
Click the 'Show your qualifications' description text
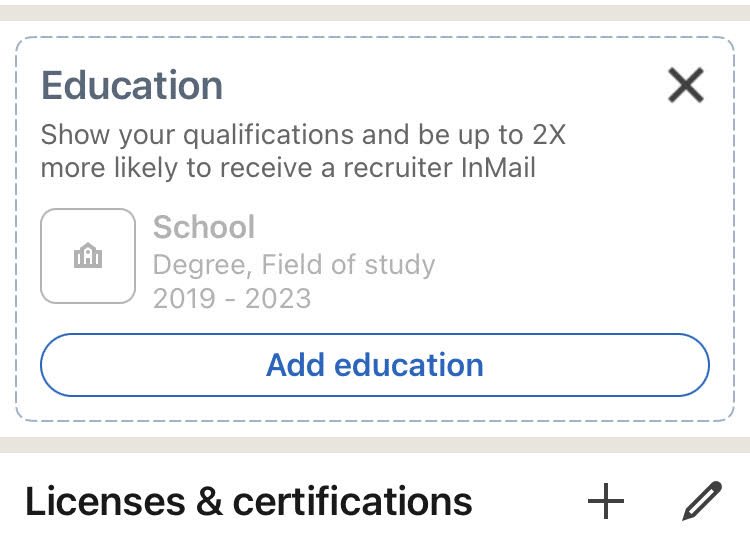click(303, 151)
